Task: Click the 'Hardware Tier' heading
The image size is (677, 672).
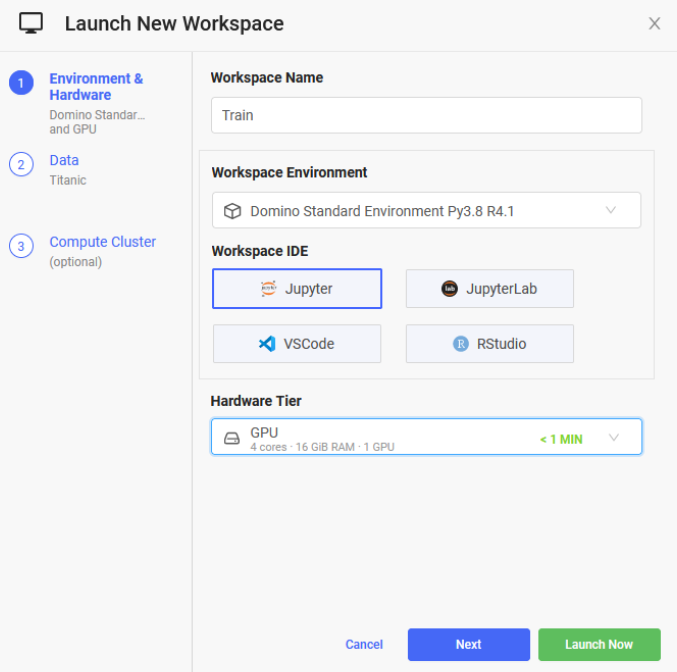Action: [256, 401]
